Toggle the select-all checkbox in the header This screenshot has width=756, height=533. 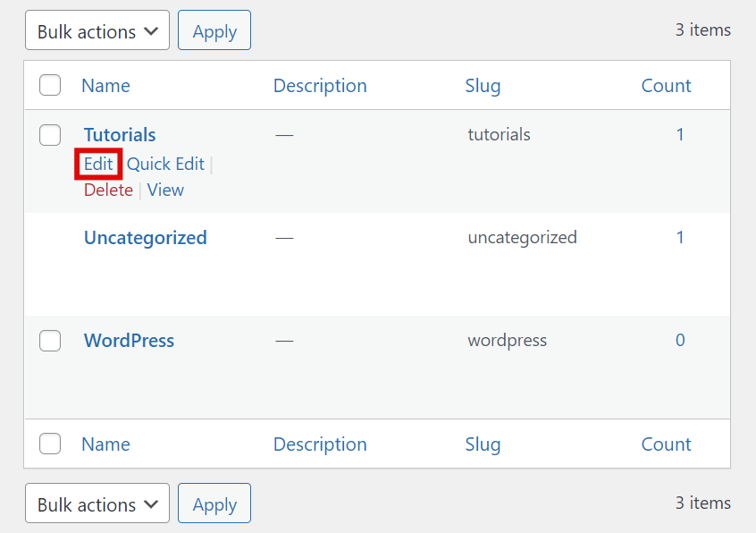[50, 86]
